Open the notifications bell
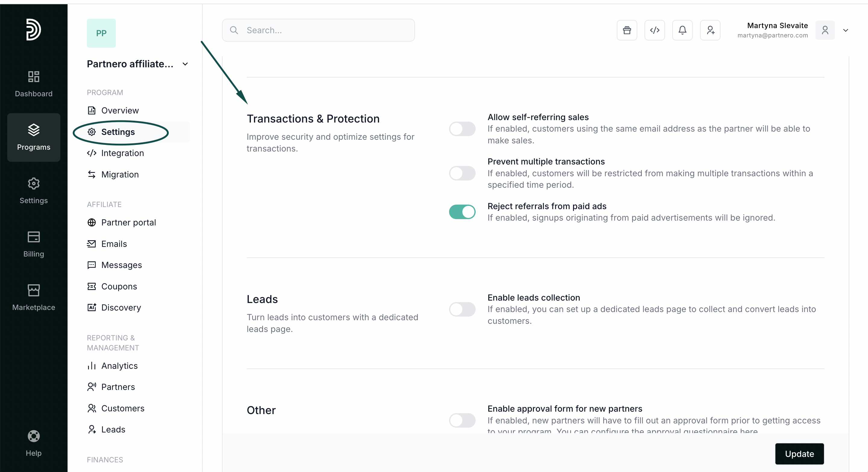This screenshot has height=472, width=868. click(x=682, y=30)
